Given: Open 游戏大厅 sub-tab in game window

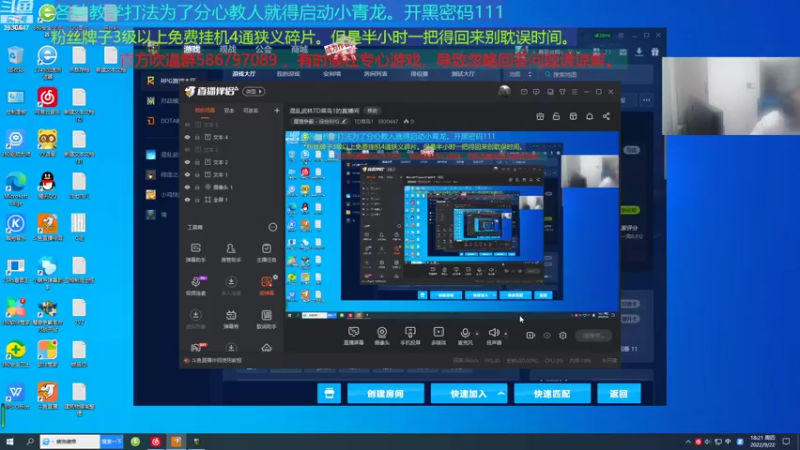Looking at the screenshot, I should click(244, 74).
